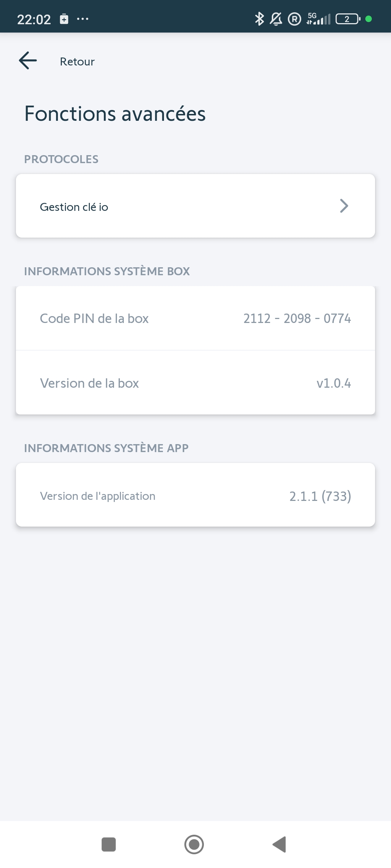This screenshot has height=868, width=391.
Task: Tap the status bar three-dots overflow icon
Action: click(83, 19)
